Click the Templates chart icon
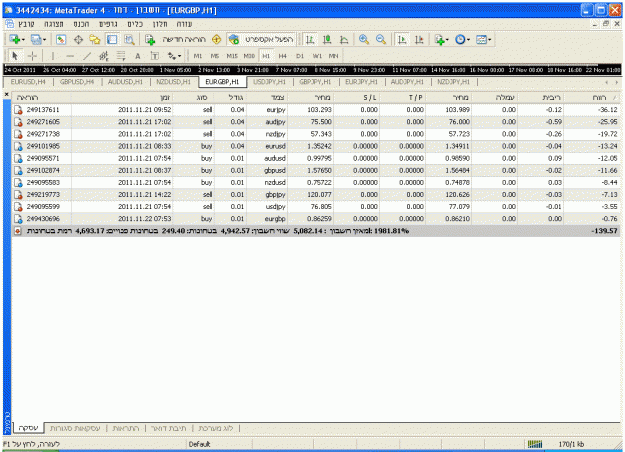 pyautogui.click(x=482, y=39)
